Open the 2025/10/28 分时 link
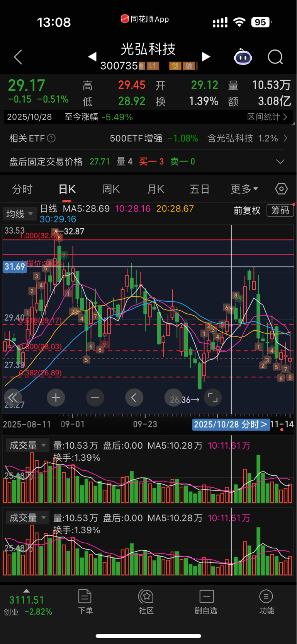Viewport: 297px width, 644px height. pyautogui.click(x=230, y=424)
